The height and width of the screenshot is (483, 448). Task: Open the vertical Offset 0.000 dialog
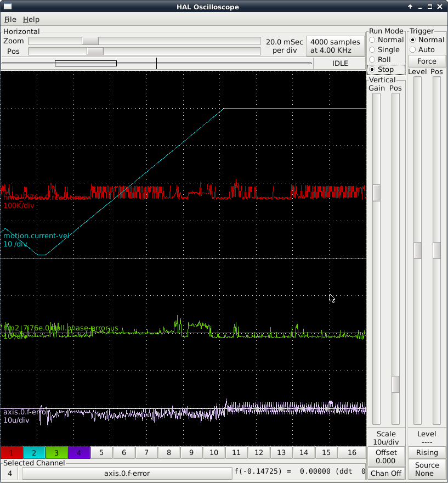[387, 457]
